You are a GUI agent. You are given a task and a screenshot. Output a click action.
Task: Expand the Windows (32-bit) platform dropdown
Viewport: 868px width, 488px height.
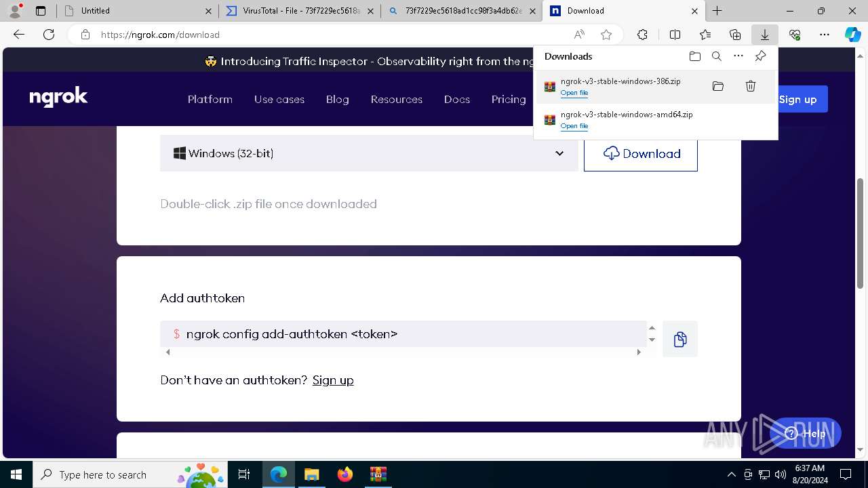(369, 153)
